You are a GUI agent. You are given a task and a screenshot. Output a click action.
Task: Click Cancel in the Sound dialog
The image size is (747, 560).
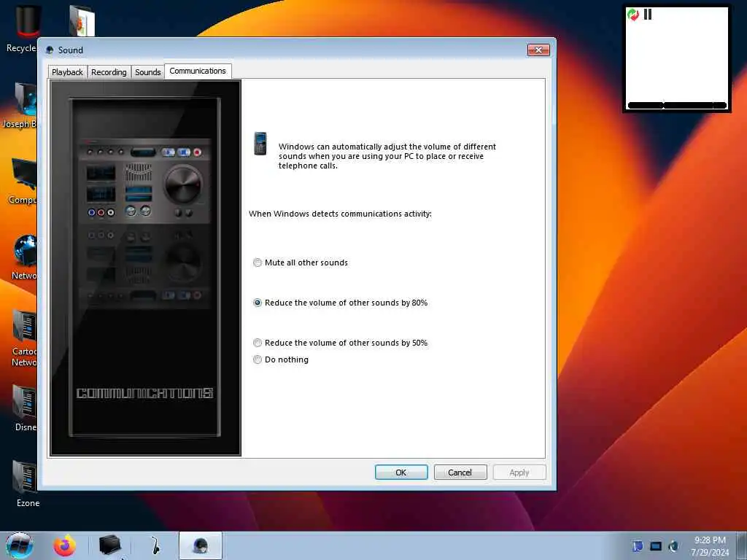[x=460, y=472]
